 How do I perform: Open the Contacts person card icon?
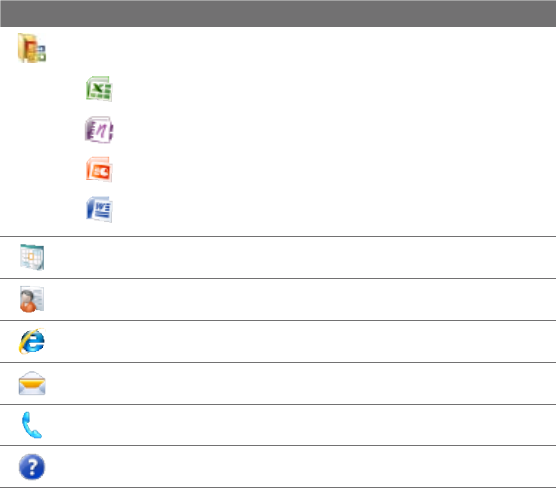pyautogui.click(x=32, y=299)
